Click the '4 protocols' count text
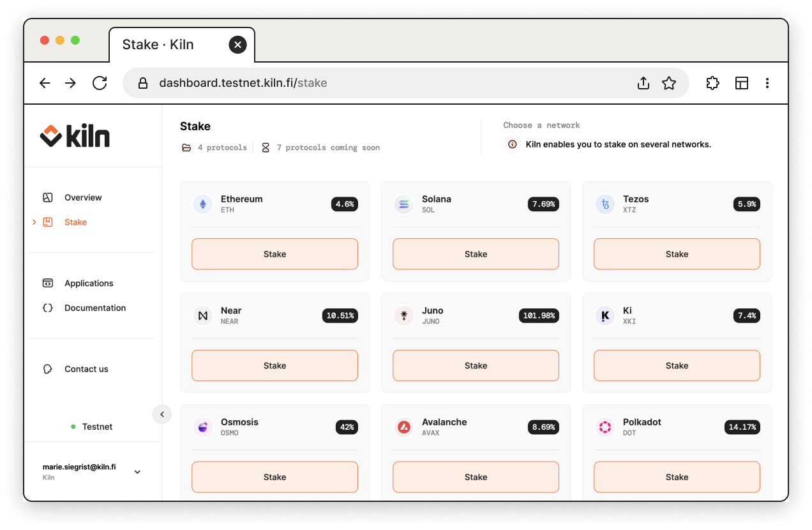The width and height of the screenshot is (812, 530). pyautogui.click(x=222, y=148)
